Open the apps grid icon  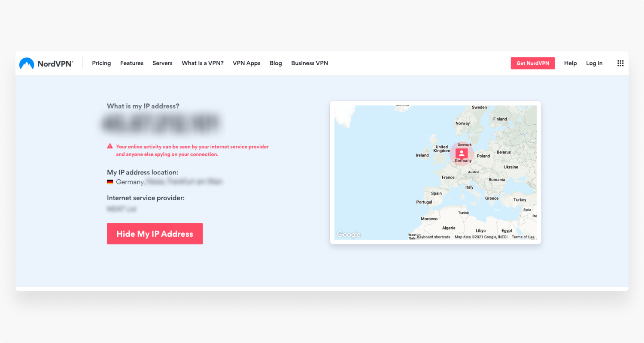click(620, 63)
